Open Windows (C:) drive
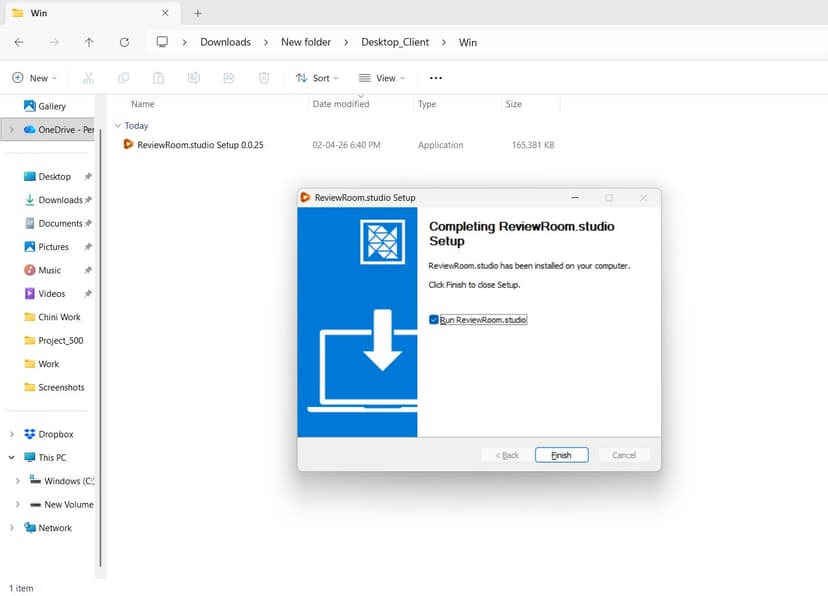828x596 pixels. (x=69, y=481)
